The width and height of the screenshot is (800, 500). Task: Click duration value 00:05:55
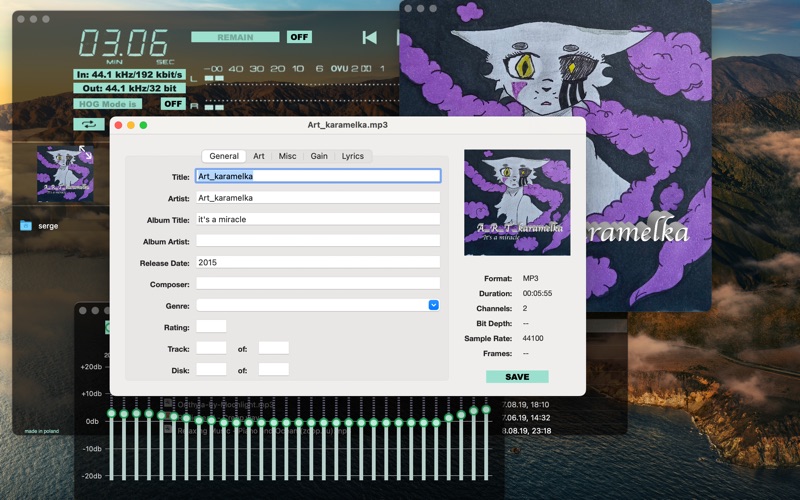pos(537,293)
